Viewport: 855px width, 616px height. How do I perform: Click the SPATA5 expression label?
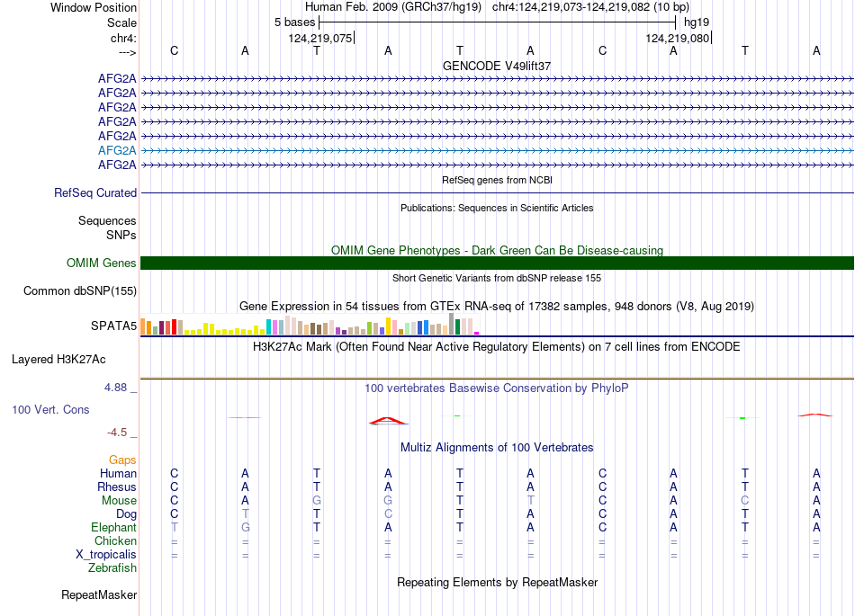click(113, 326)
